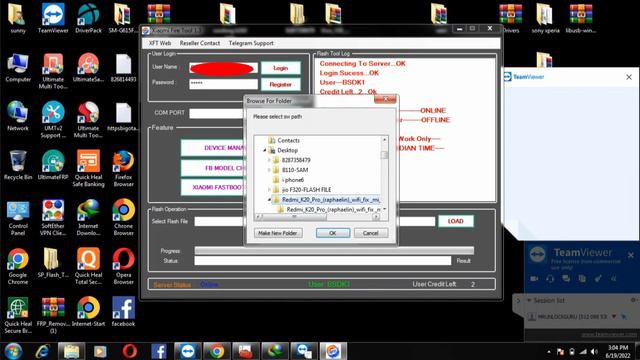Click the folder tree vertical scrollbar thumb
Image resolution: width=640 pixels, height=360 pixels.
pos(384,155)
